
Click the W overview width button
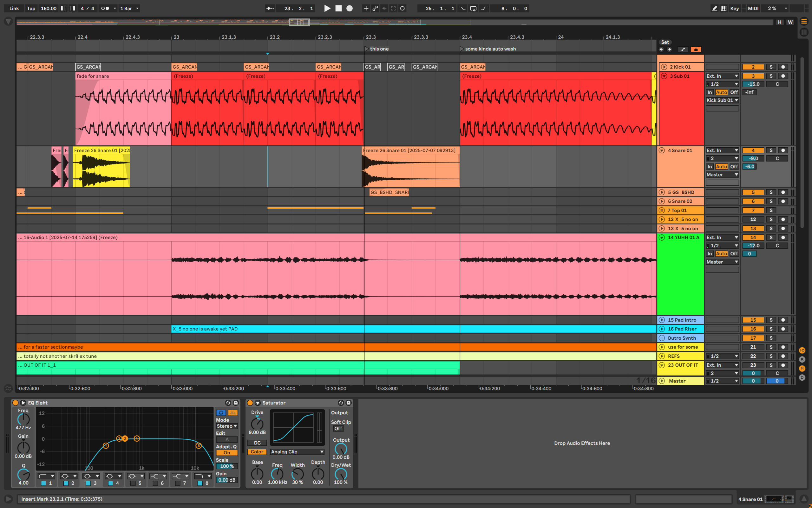pyautogui.click(x=790, y=22)
